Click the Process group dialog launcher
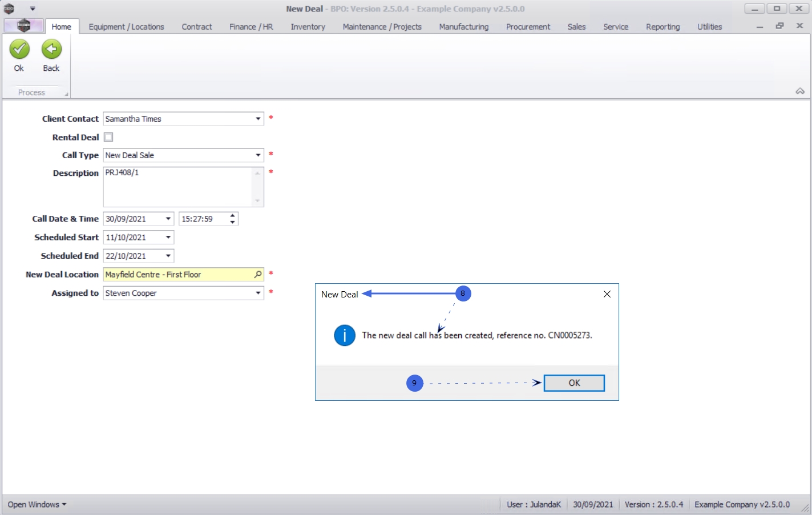The height and width of the screenshot is (515, 812). 66,94
